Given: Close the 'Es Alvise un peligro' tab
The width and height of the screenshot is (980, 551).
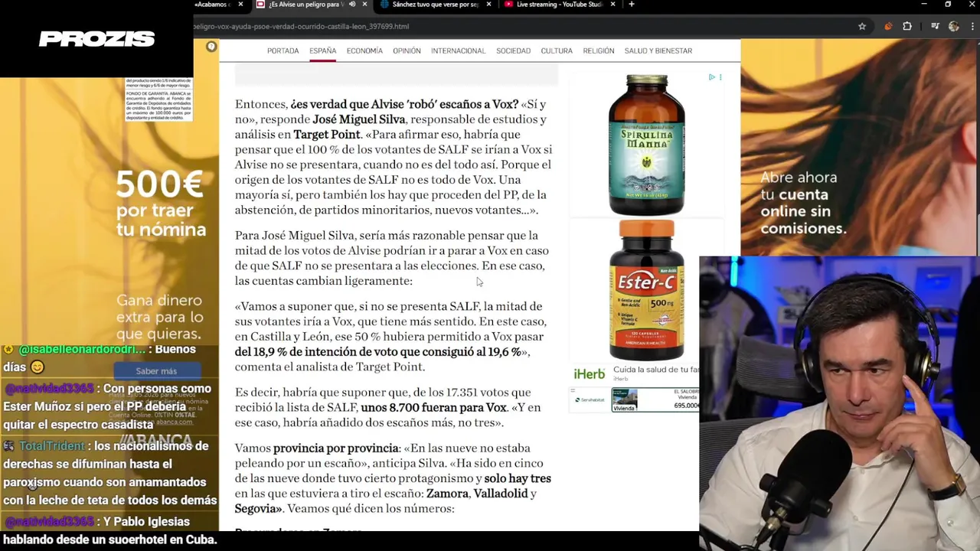Looking at the screenshot, I should [364, 5].
